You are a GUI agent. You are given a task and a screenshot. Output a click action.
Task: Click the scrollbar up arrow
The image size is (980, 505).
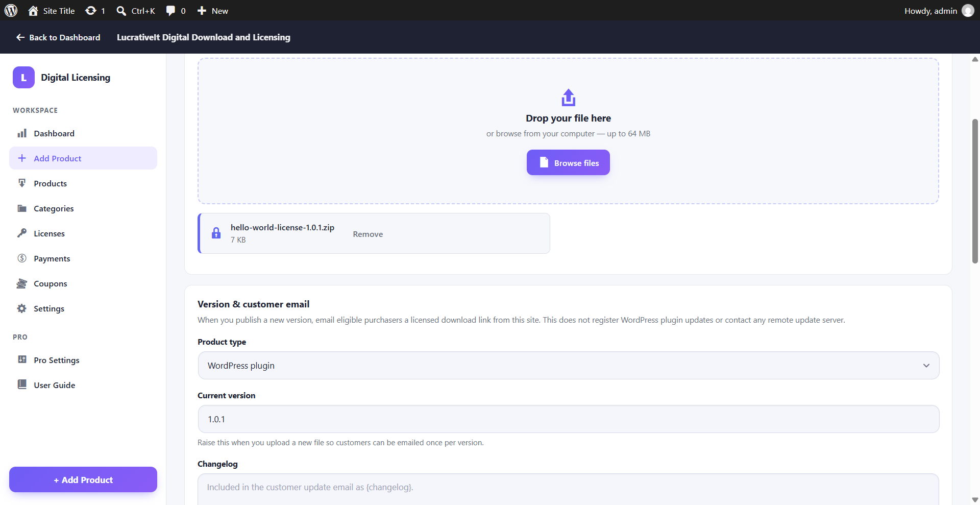(x=975, y=59)
